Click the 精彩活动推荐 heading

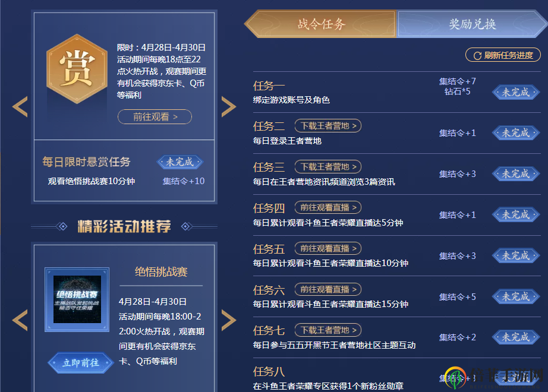[x=124, y=226]
